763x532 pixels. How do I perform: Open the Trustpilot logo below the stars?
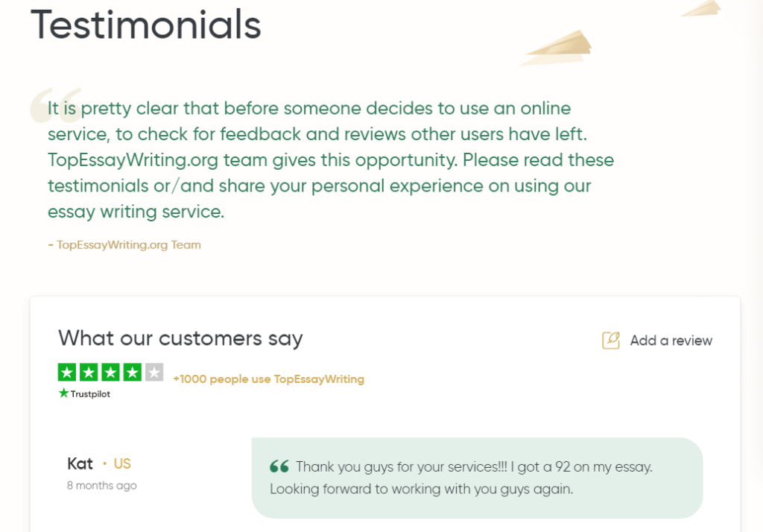tap(84, 393)
